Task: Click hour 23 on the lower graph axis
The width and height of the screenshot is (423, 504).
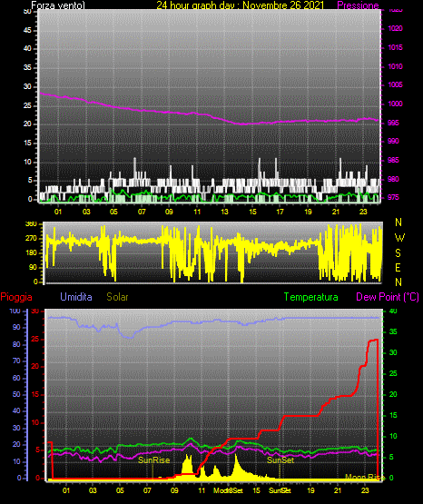Action: tap(365, 490)
